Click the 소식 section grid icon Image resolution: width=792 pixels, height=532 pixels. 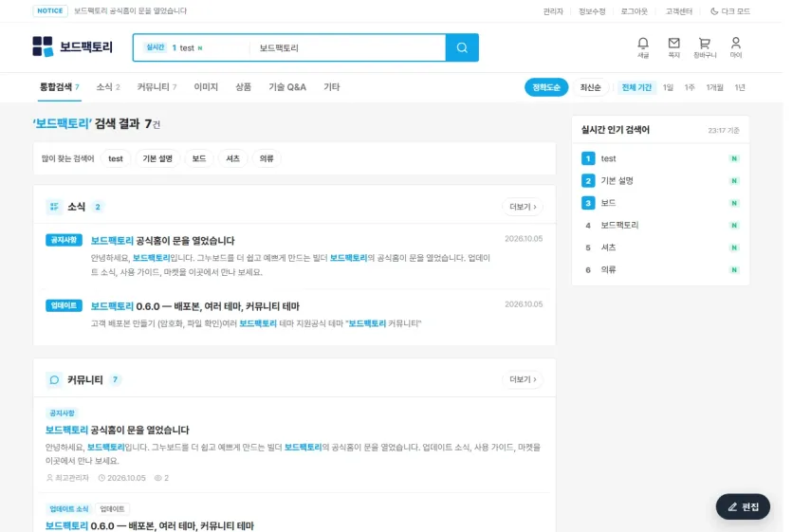pos(54,207)
